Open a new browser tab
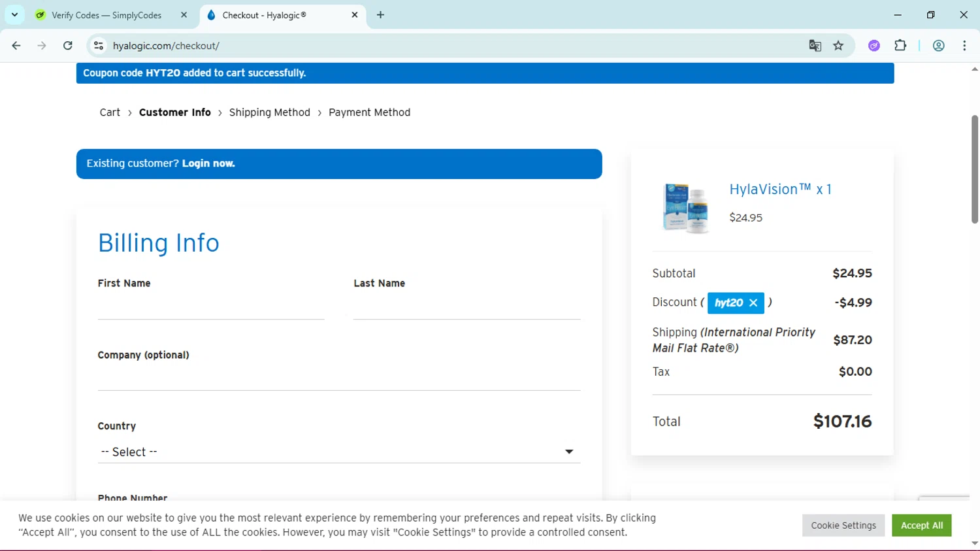 pos(380,15)
